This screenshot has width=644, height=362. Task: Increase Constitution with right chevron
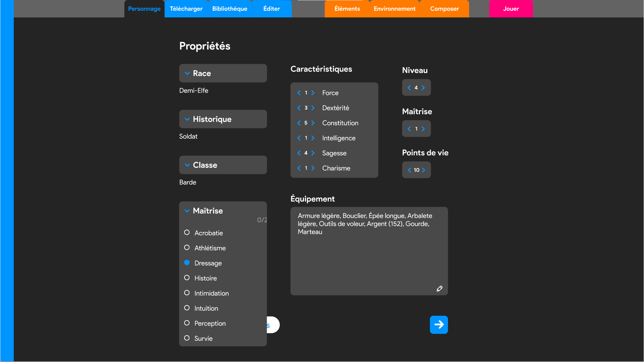point(313,123)
